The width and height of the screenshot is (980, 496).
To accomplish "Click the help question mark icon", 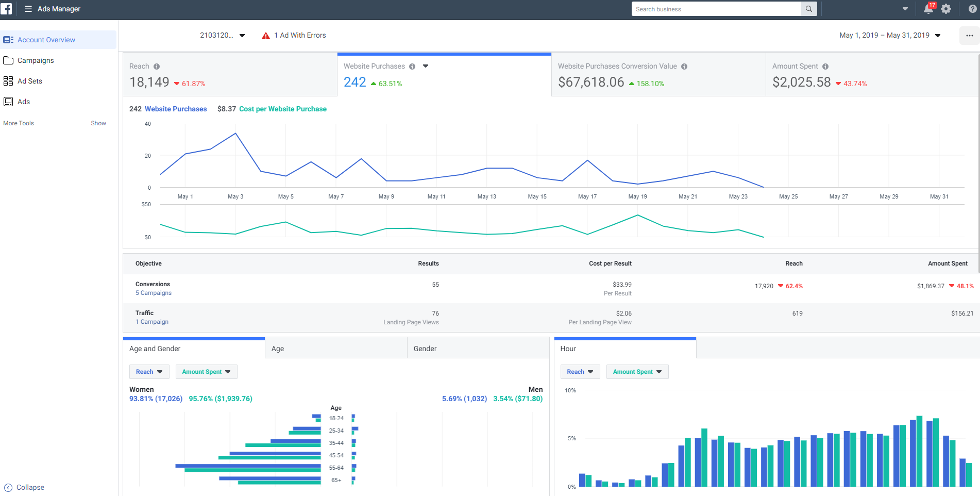I will point(972,9).
